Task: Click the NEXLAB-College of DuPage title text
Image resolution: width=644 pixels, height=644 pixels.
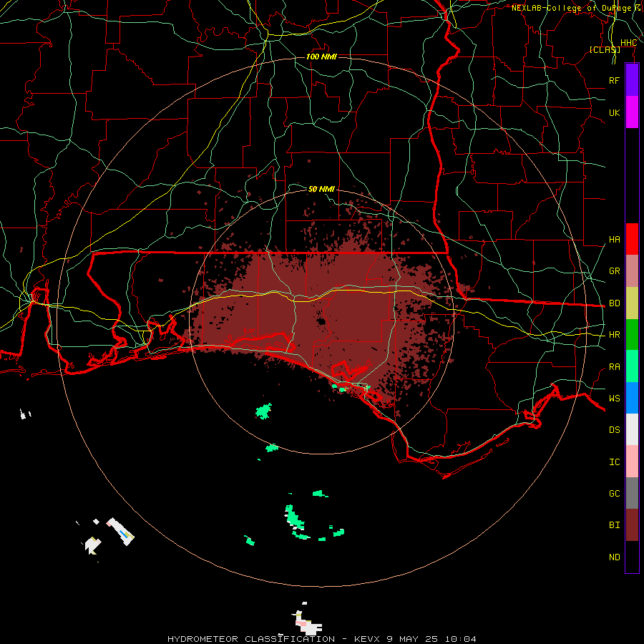Action: (571, 8)
